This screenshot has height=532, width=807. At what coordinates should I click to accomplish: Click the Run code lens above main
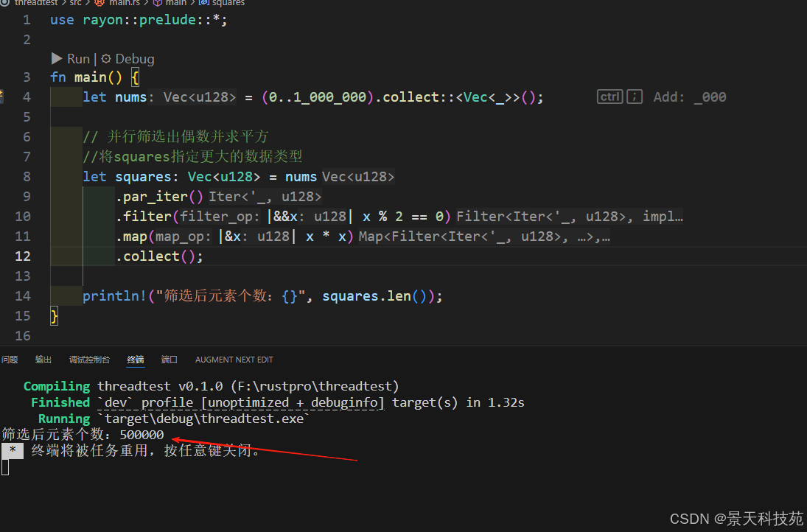pyautogui.click(x=78, y=59)
